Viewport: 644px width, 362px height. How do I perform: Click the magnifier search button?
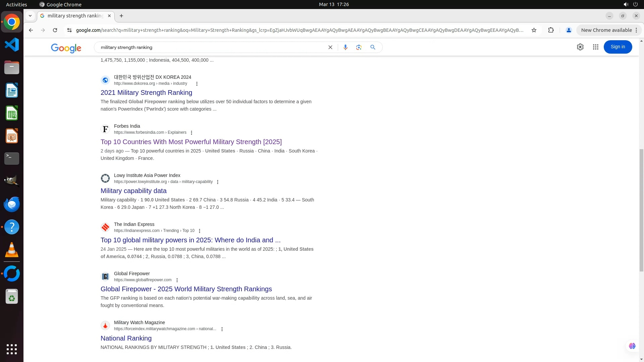tap(373, 47)
